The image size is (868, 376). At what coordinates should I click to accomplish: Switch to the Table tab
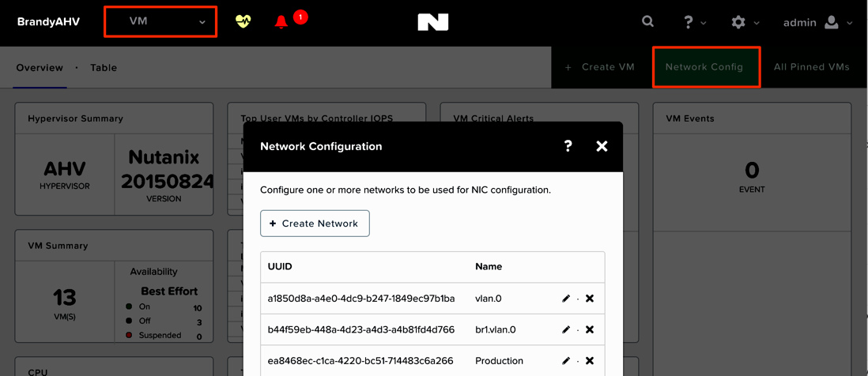(104, 67)
